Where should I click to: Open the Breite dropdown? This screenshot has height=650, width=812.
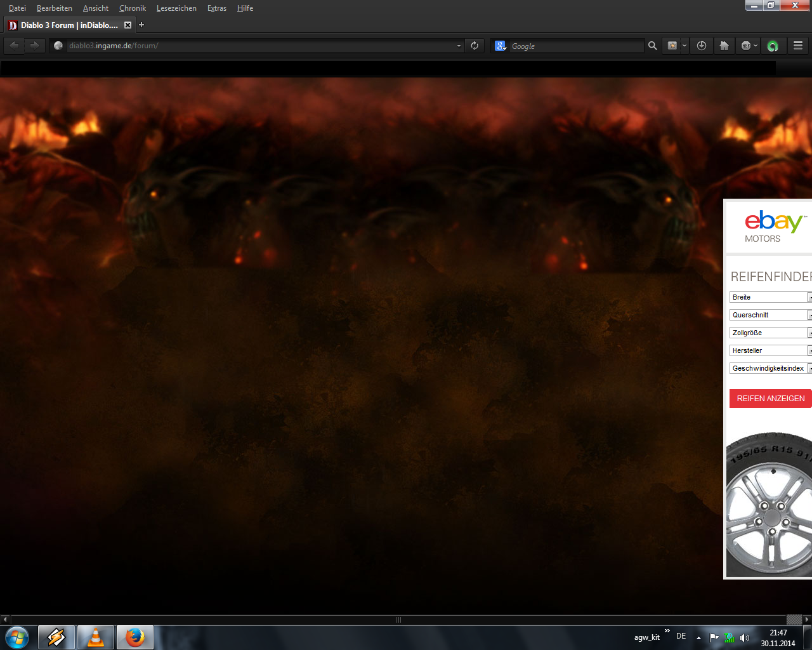pyautogui.click(x=771, y=297)
